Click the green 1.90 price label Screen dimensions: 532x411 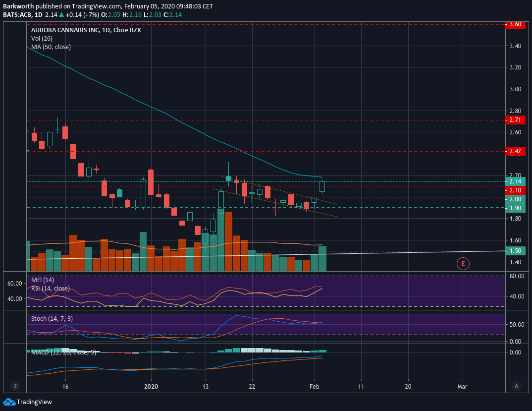pyautogui.click(x=515, y=208)
